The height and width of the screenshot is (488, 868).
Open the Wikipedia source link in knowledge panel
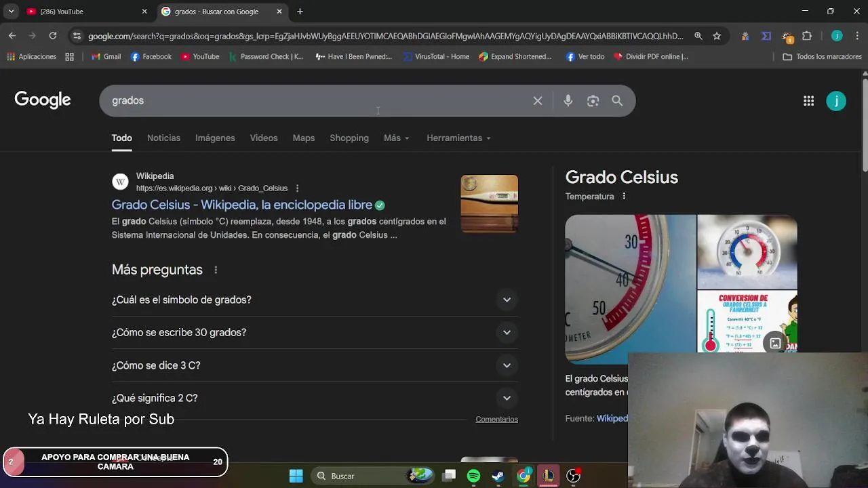click(x=612, y=418)
